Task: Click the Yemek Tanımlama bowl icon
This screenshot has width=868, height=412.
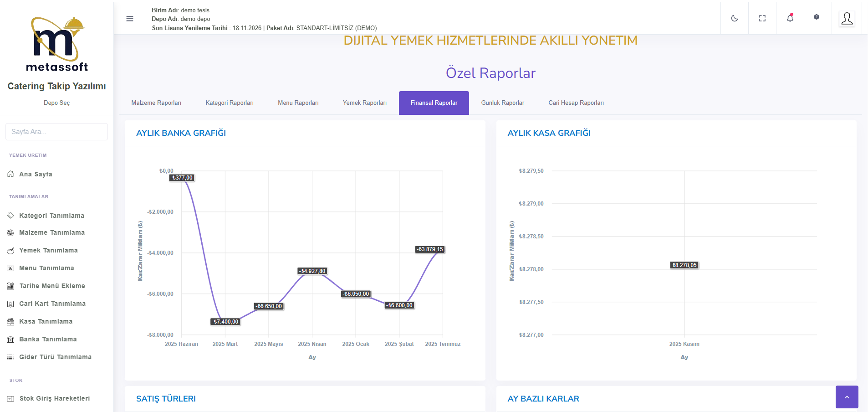Action: (x=10, y=251)
